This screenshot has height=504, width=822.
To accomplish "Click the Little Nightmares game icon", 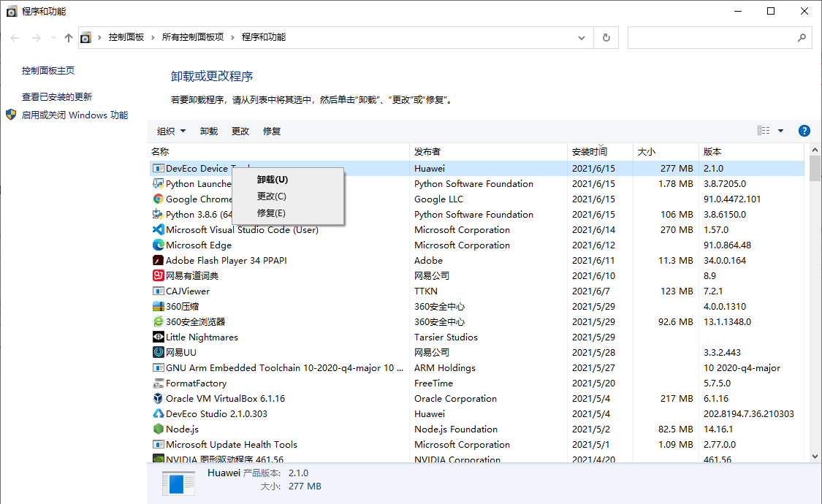I will [x=158, y=337].
